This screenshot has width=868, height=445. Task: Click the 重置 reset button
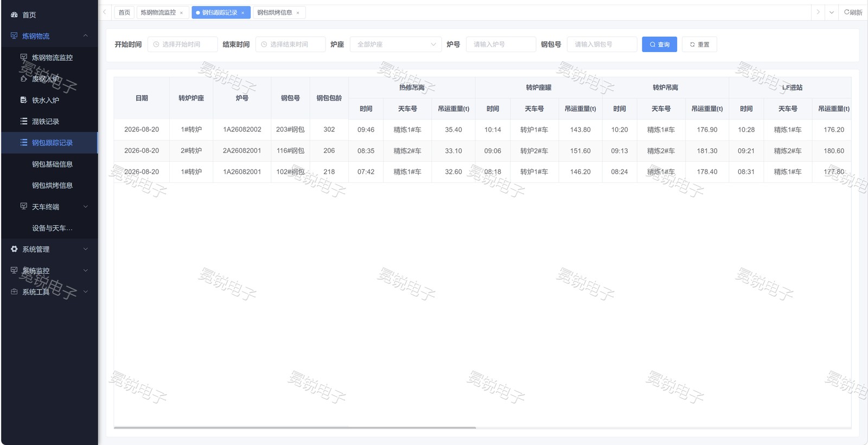tap(699, 44)
